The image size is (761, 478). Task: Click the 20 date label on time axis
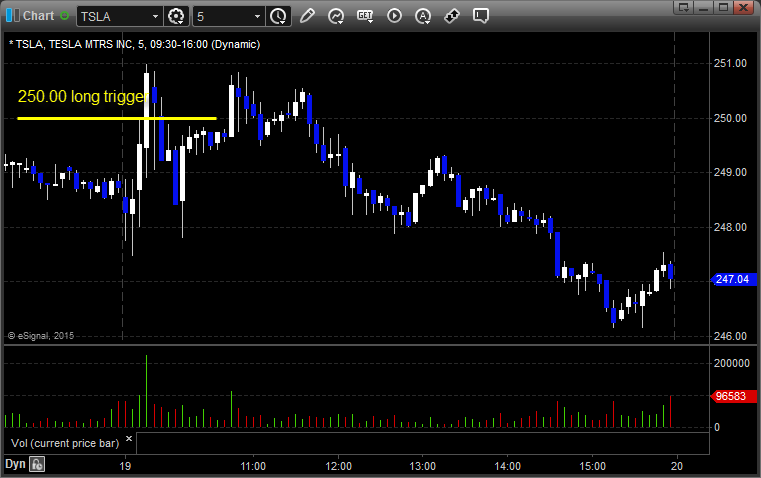point(677,466)
